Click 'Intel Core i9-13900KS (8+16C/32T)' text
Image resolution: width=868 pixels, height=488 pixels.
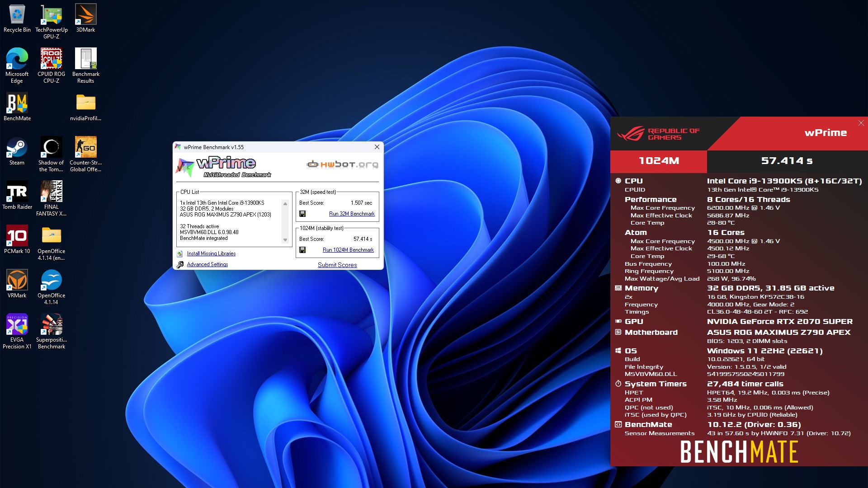point(784,181)
